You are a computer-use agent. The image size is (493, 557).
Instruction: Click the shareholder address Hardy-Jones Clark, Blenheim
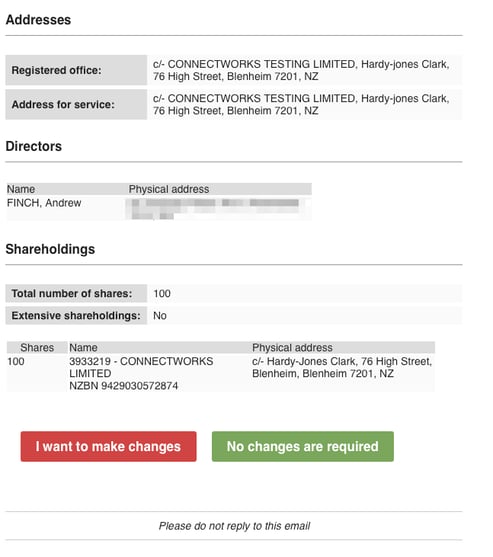click(342, 367)
